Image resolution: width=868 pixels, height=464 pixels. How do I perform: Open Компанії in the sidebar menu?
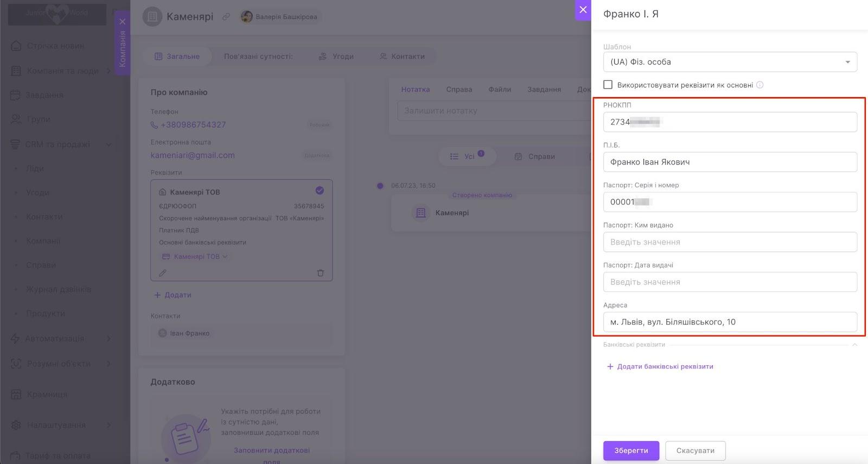tap(43, 241)
